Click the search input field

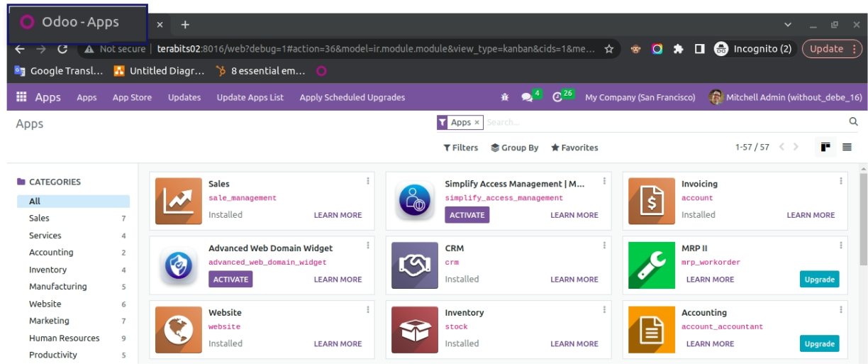[664, 122]
